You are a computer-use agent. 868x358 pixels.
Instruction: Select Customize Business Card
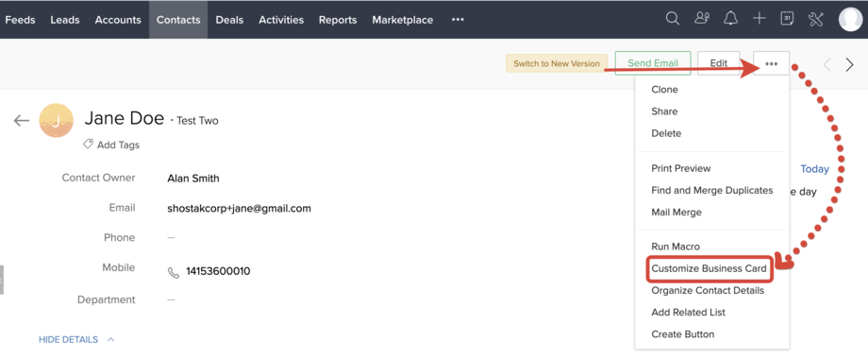(709, 269)
